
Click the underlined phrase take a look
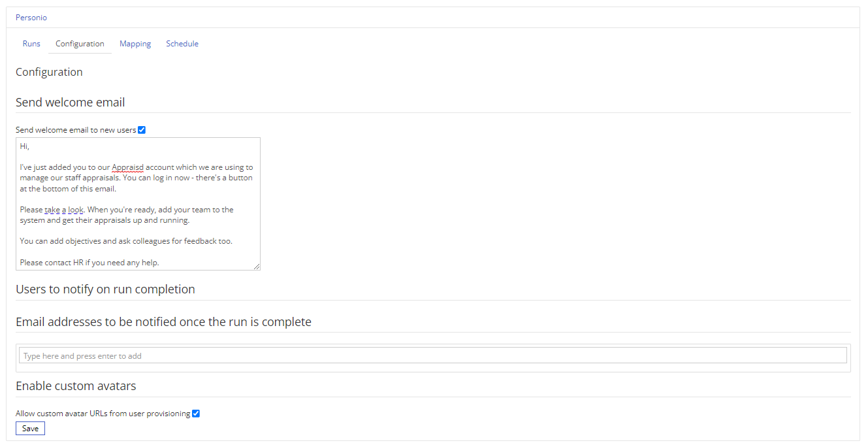pyautogui.click(x=65, y=210)
